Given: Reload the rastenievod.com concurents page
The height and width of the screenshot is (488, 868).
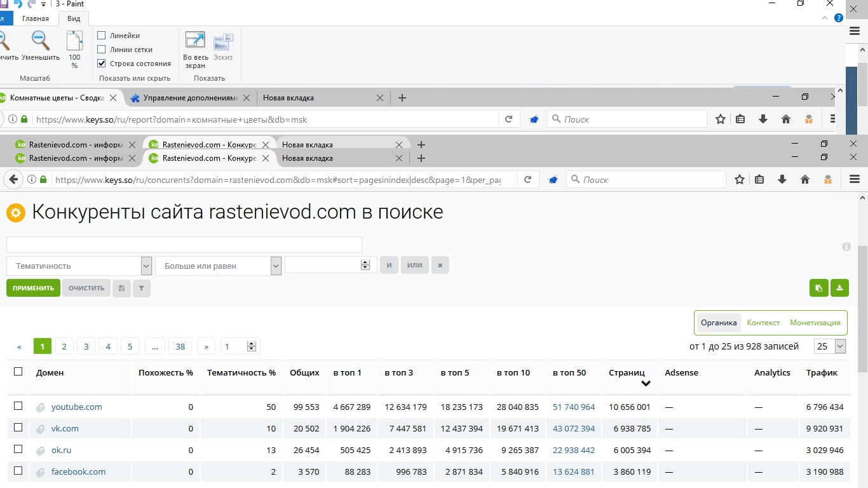Looking at the screenshot, I should tap(527, 180).
